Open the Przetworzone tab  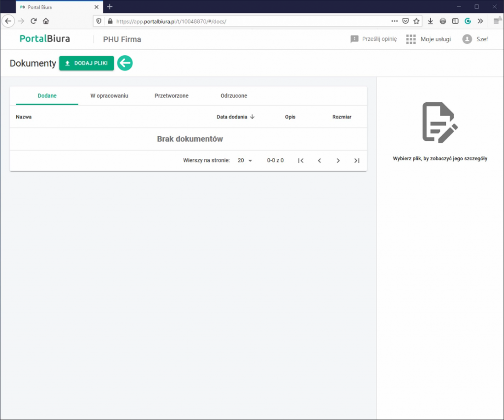click(171, 96)
